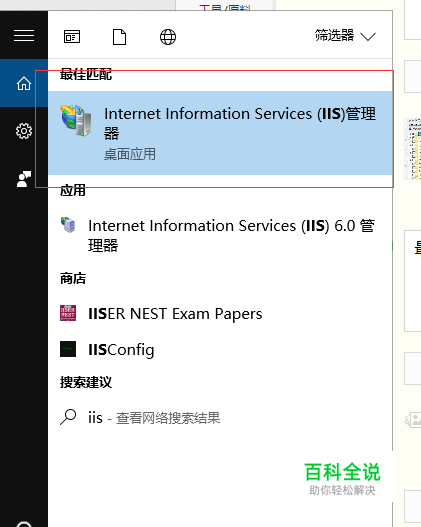Open Internet Information Services (IIS) 6.0 管理器
Screen dimensions: 421x527
220,235
